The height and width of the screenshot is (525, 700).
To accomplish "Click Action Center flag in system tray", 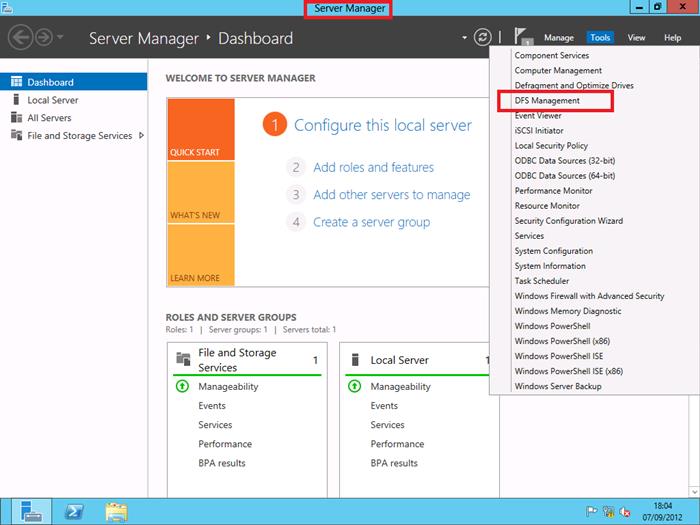I will pos(592,512).
